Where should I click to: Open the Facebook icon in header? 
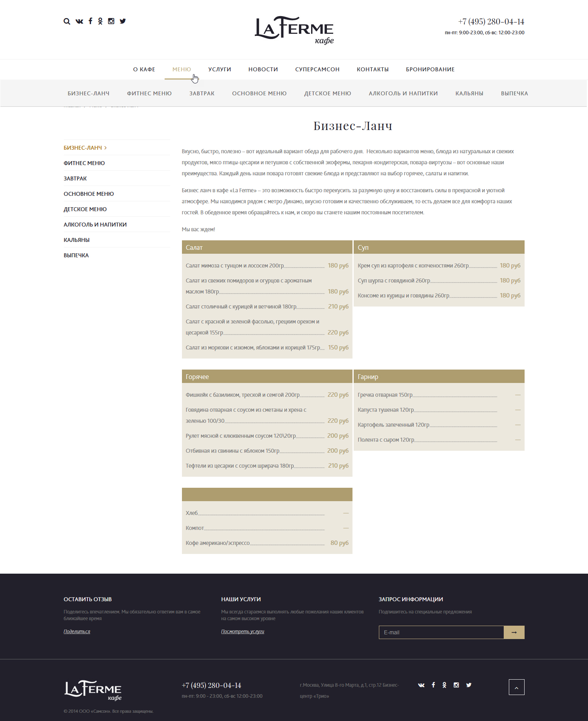90,21
